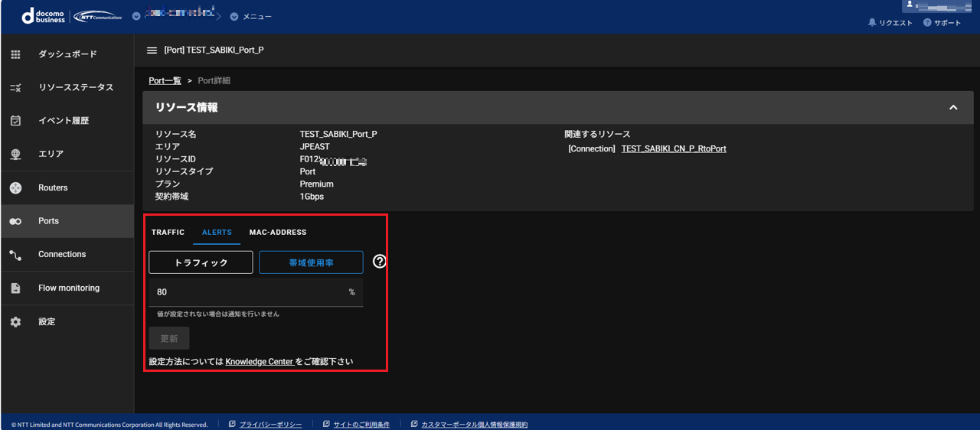The image size is (980, 430).
Task: Select the 帯域使用率 alert type button
Action: (311, 262)
